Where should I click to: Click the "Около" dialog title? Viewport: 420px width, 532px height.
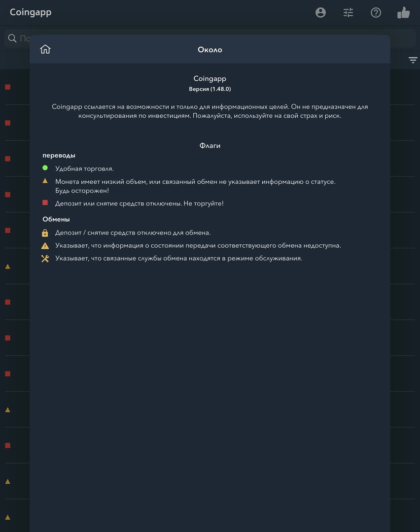coord(210,50)
